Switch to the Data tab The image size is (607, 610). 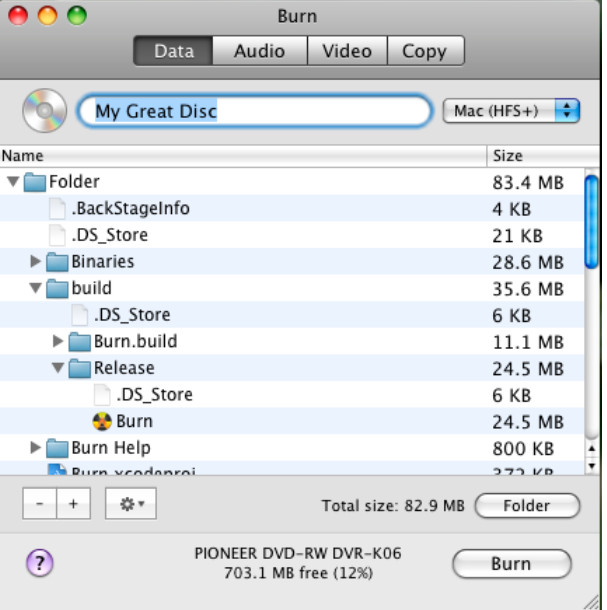point(174,51)
